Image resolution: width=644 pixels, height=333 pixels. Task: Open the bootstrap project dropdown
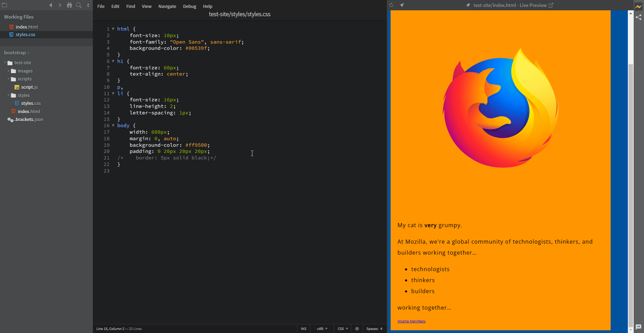[17, 53]
